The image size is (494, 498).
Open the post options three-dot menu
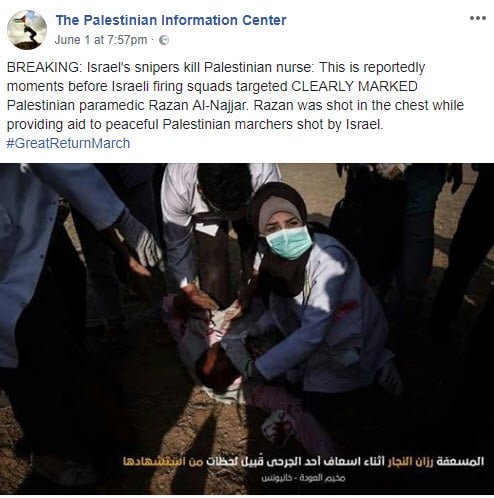tap(477, 18)
